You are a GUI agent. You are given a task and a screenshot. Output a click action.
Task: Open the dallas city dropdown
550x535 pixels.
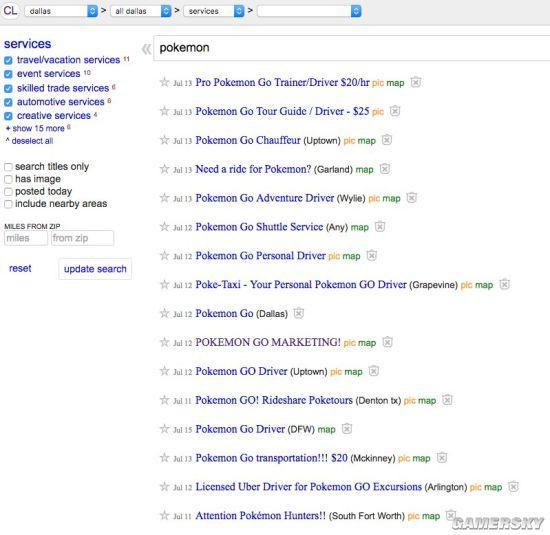click(61, 11)
